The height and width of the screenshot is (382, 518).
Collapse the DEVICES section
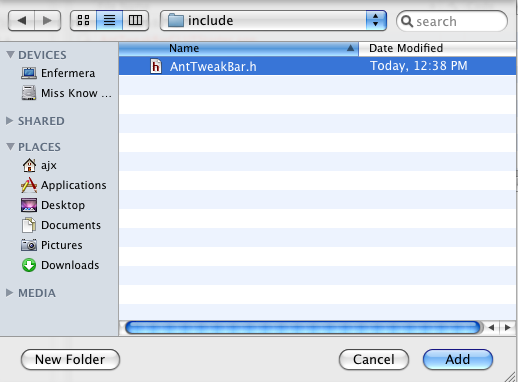(x=10, y=55)
